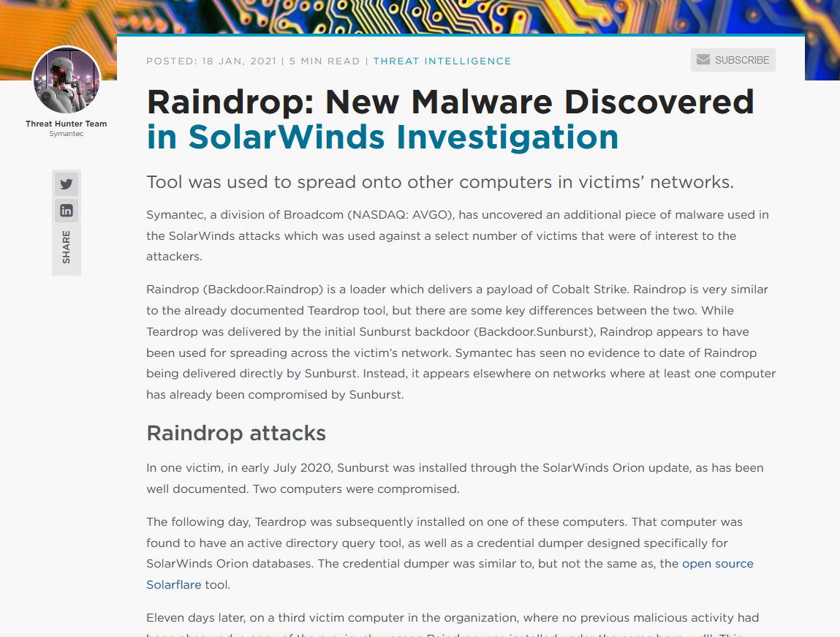Screen dimensions: 840x637
Task: Click the paragraph starting 'The following day, Teardrop'
Action: 450,554
